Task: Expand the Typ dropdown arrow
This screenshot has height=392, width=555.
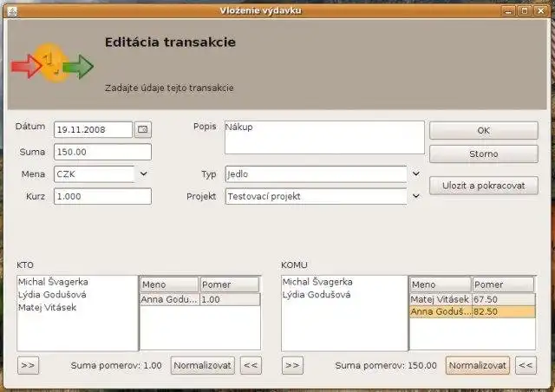Action: coord(416,173)
